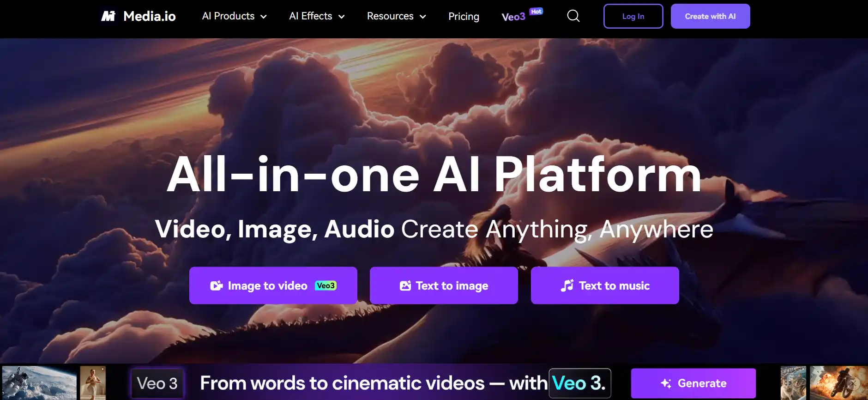Click the Media.io brand name
Screen dimensions: 868x400
coord(150,16)
